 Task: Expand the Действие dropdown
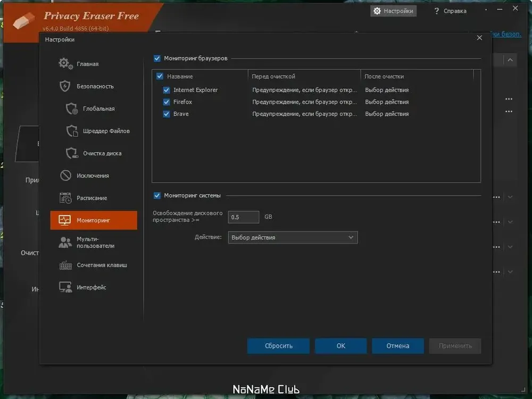(293, 237)
